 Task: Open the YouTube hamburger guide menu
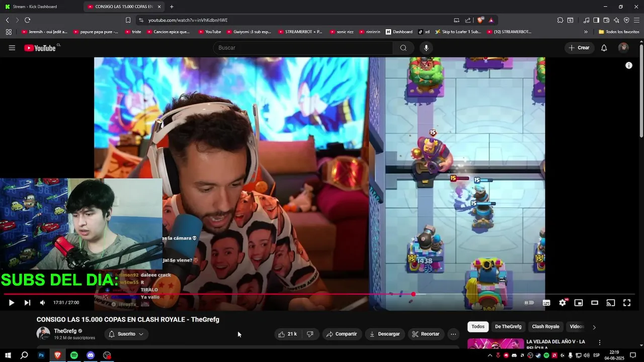click(12, 48)
